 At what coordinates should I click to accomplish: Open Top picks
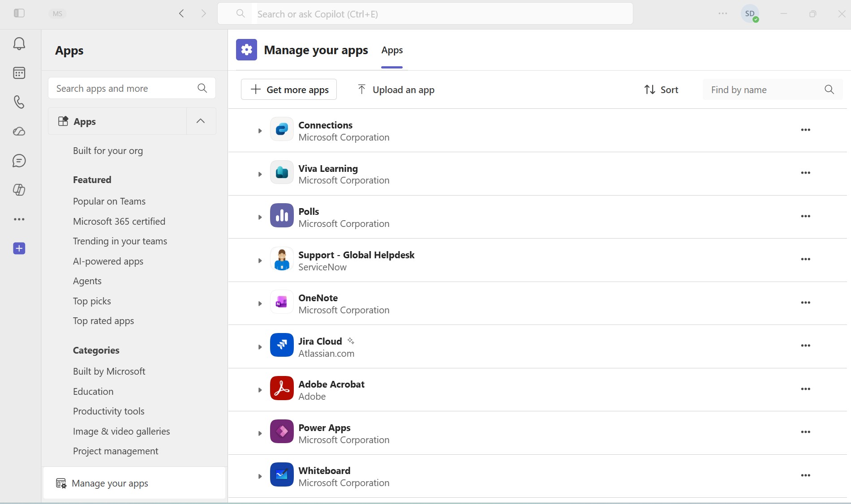coord(92,301)
